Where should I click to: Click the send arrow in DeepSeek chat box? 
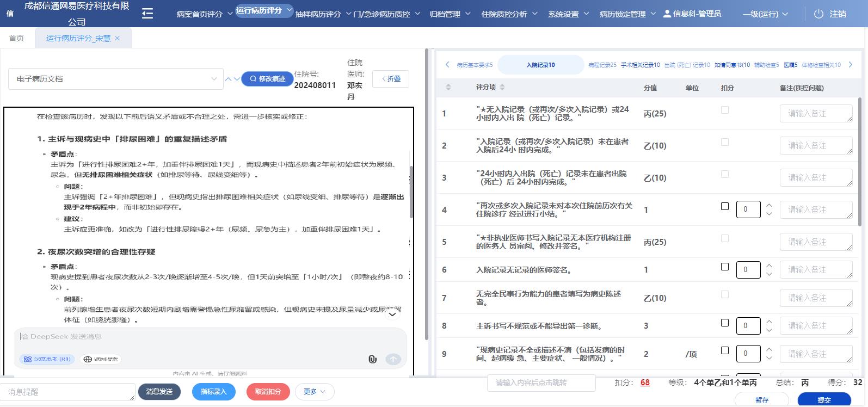(393, 359)
